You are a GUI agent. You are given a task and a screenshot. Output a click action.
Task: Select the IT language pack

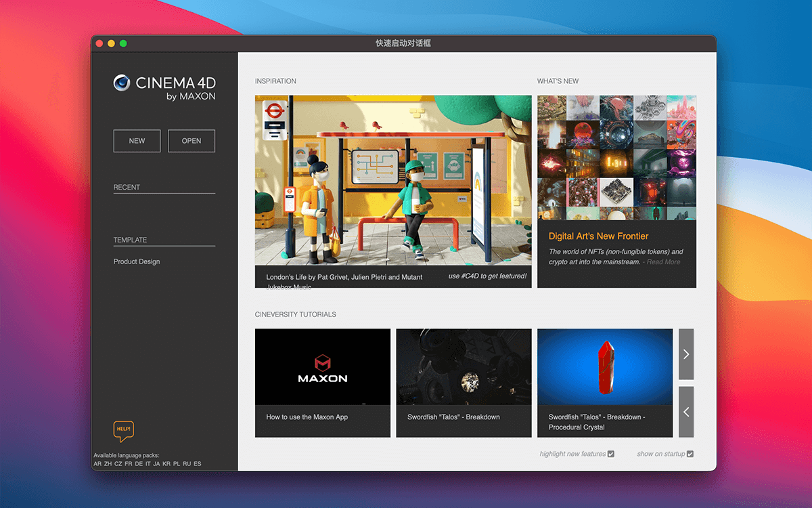point(148,464)
